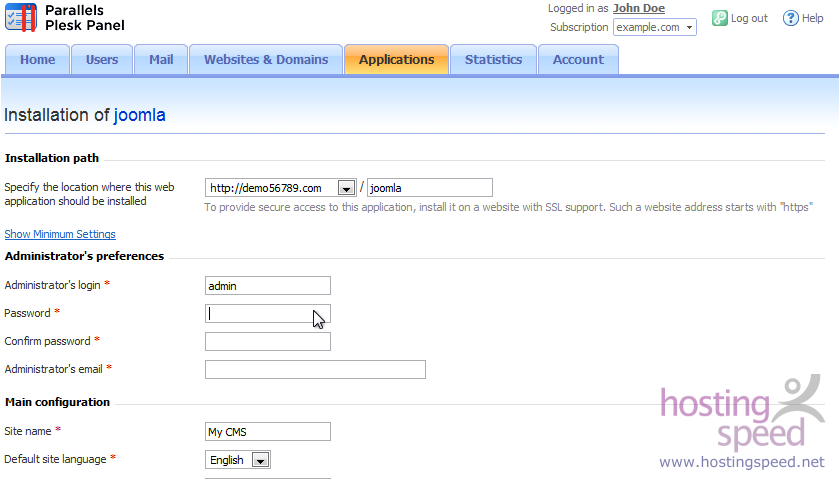Click the Parallels Plesk Panel logo icon
This screenshot has height=480, width=840.
pos(21,17)
